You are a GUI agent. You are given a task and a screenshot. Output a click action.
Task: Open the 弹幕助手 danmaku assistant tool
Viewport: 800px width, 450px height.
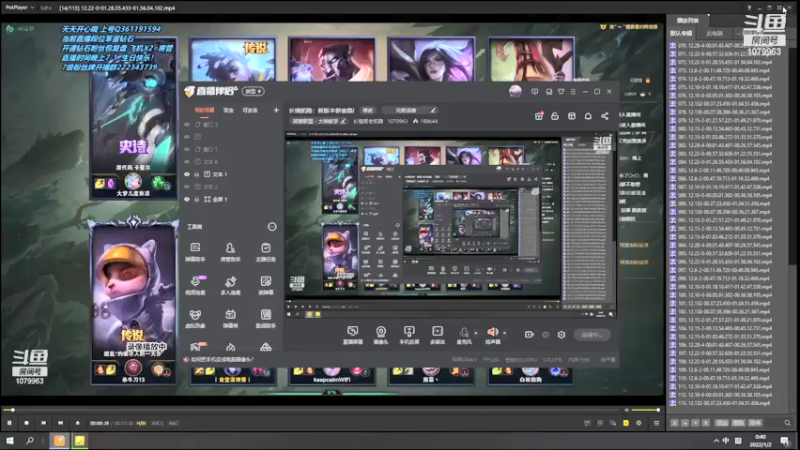tap(195, 252)
